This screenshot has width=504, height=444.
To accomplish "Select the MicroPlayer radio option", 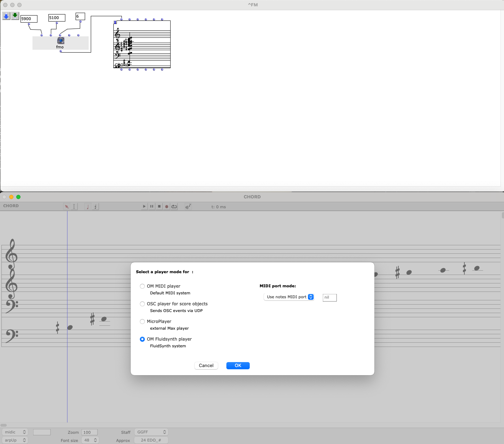I will [x=142, y=322].
